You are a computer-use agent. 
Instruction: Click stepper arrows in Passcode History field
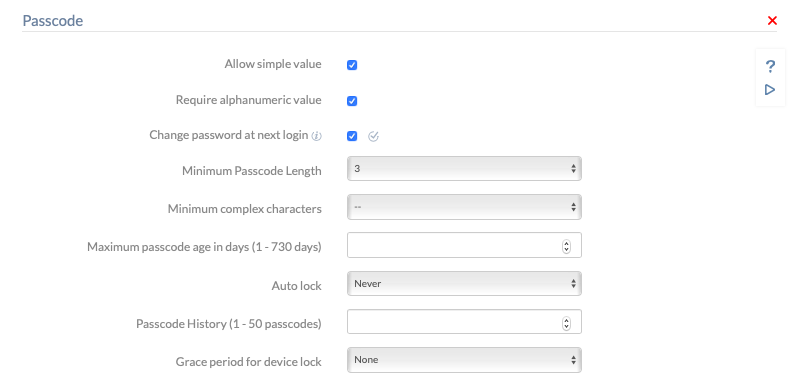[566, 323]
